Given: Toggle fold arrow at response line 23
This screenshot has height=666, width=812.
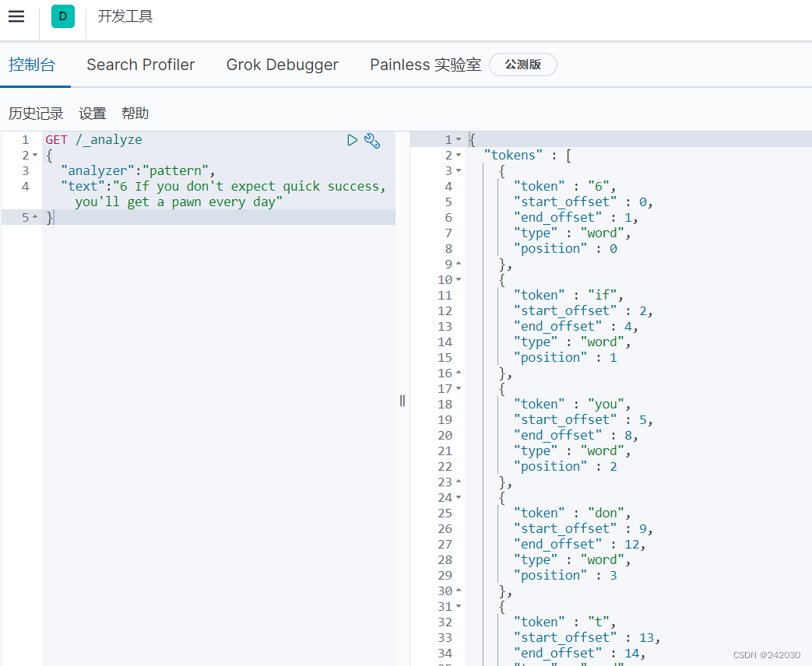Looking at the screenshot, I should [x=459, y=482].
